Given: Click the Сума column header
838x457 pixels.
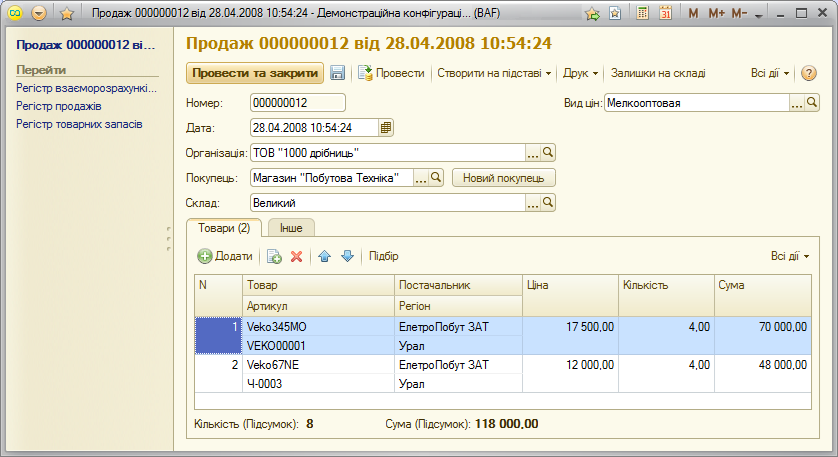Looking at the screenshot, I should click(x=763, y=295).
